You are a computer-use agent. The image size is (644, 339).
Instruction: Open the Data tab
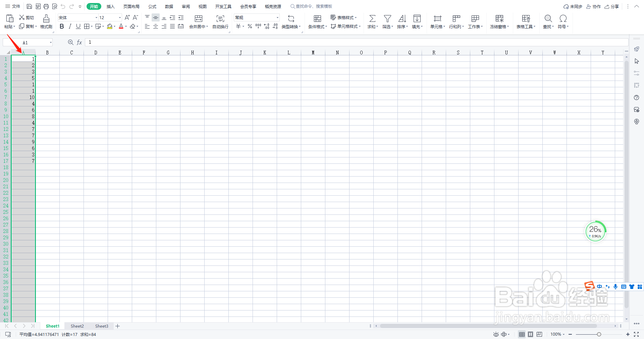click(169, 6)
